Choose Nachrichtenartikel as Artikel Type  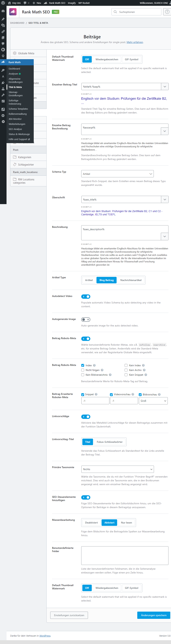click(x=131, y=280)
